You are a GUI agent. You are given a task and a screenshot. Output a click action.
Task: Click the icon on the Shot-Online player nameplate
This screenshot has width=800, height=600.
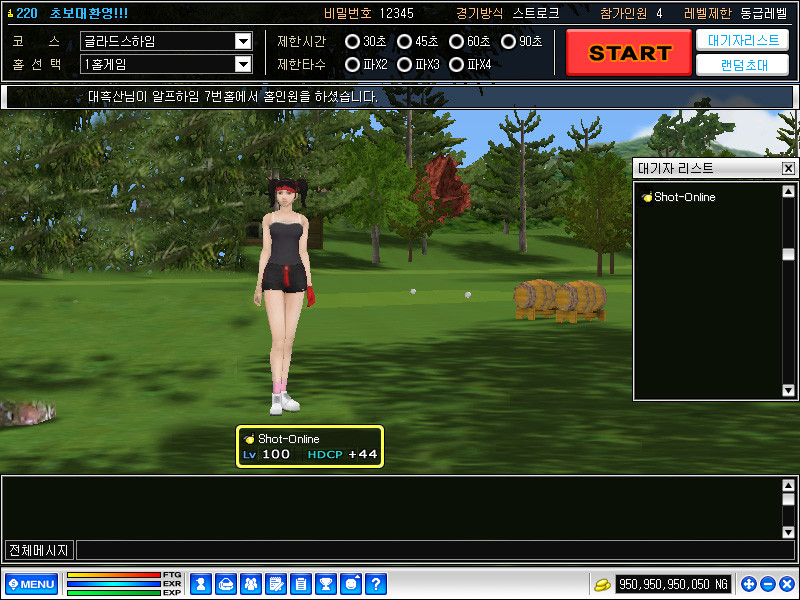pos(249,439)
